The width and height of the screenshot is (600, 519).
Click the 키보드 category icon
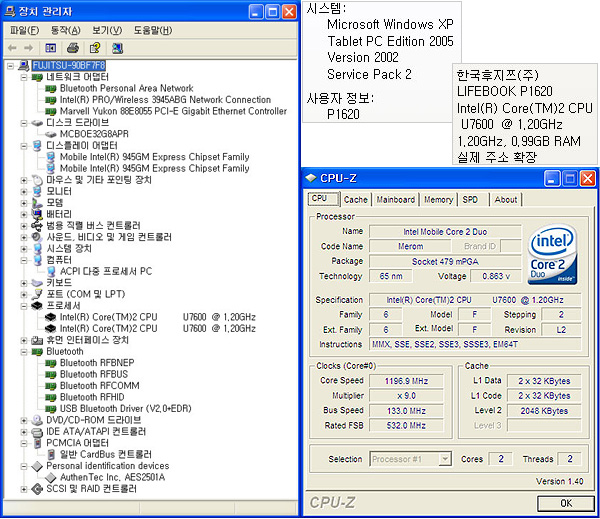[37, 283]
